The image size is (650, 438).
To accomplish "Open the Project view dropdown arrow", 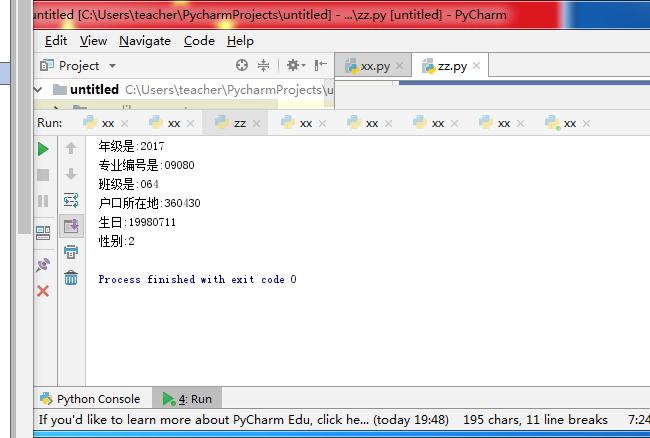I will [x=112, y=66].
